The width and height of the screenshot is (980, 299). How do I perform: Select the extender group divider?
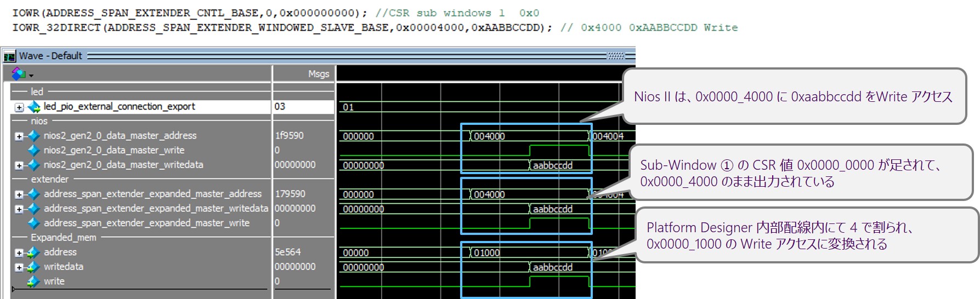pyautogui.click(x=49, y=180)
